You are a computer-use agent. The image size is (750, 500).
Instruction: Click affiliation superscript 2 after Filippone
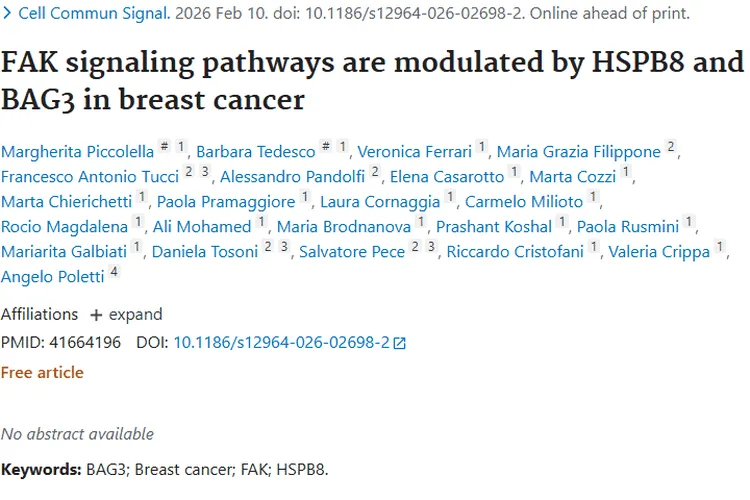coord(671,147)
